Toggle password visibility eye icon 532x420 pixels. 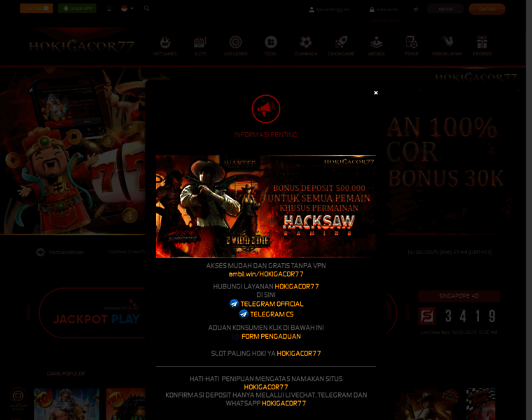click(416, 10)
